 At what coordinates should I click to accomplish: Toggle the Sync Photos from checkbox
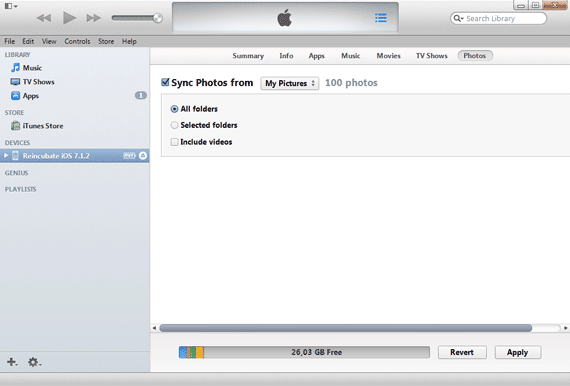(x=165, y=82)
